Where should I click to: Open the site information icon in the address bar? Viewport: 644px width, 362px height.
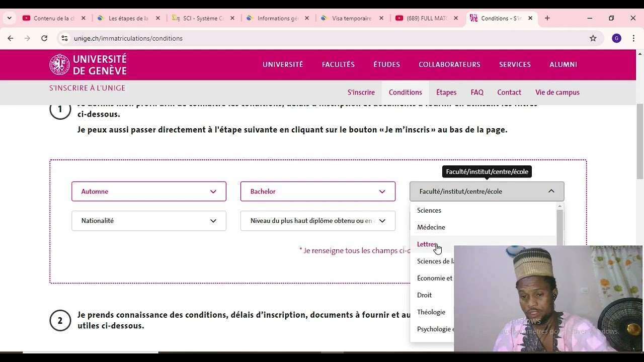coord(64,38)
